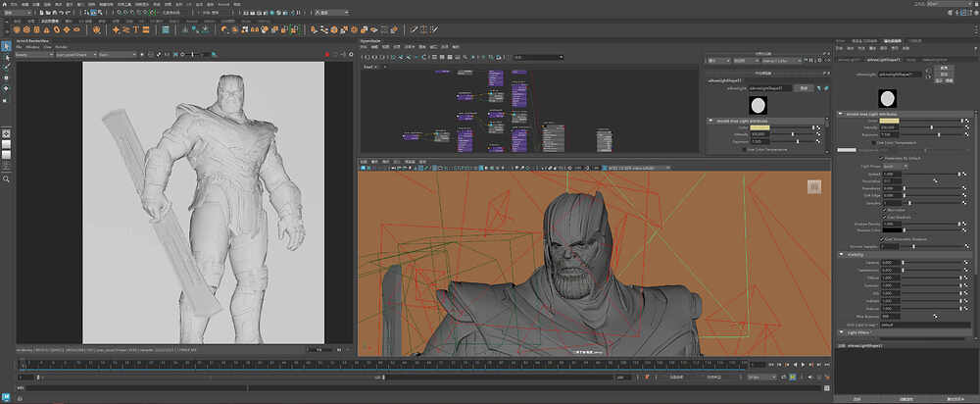Choose the Select tool in the toolbox
Screen dimensions: 980x404
pyautogui.click(x=6, y=46)
